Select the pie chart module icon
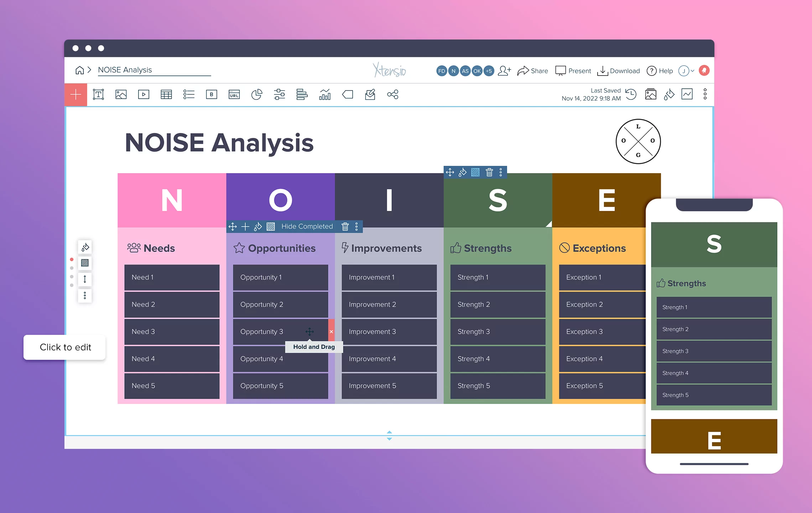Image resolution: width=812 pixels, height=513 pixels. pos(256,95)
